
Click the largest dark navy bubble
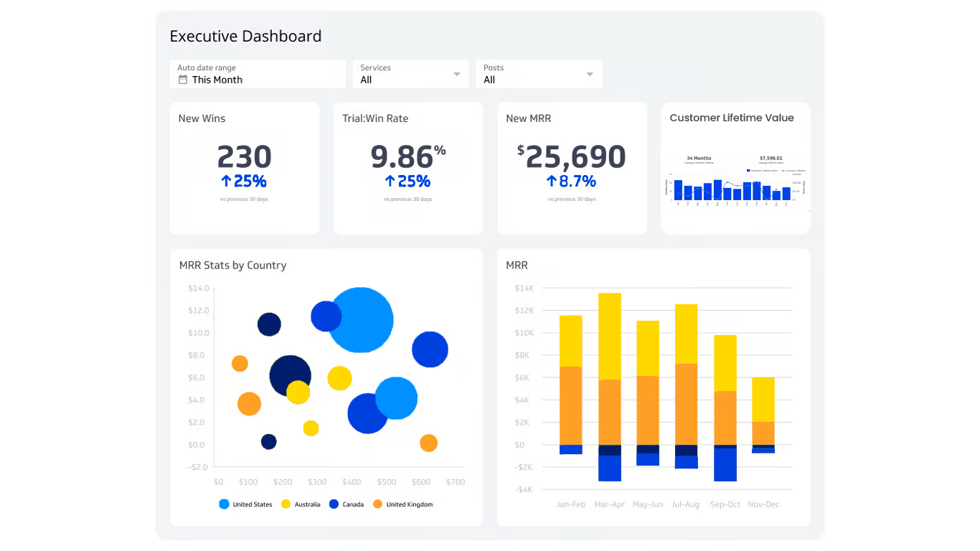289,375
